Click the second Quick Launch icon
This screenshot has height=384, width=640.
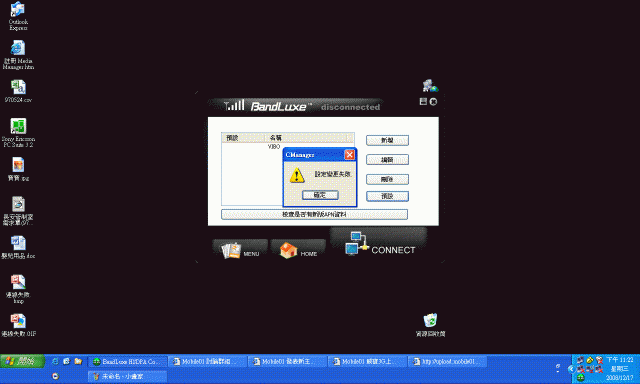[x=67, y=362]
